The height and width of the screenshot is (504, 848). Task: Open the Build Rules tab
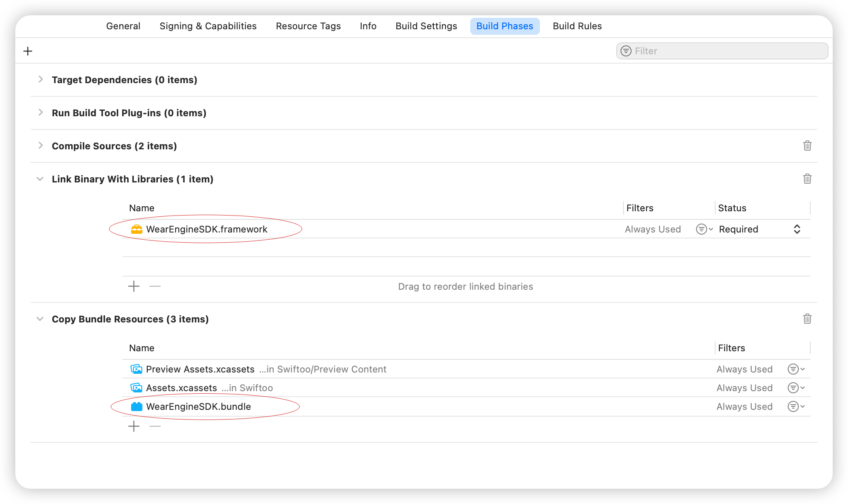(x=577, y=26)
